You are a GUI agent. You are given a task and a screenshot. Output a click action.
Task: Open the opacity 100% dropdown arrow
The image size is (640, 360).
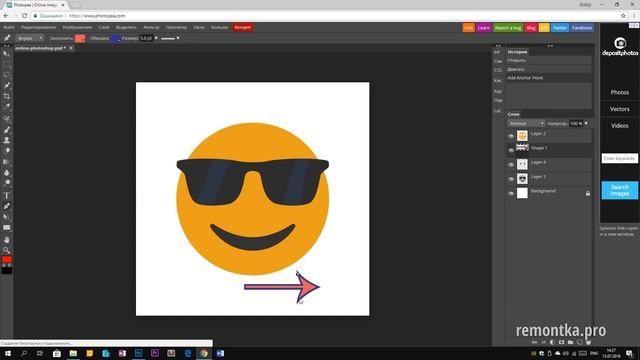pos(586,123)
